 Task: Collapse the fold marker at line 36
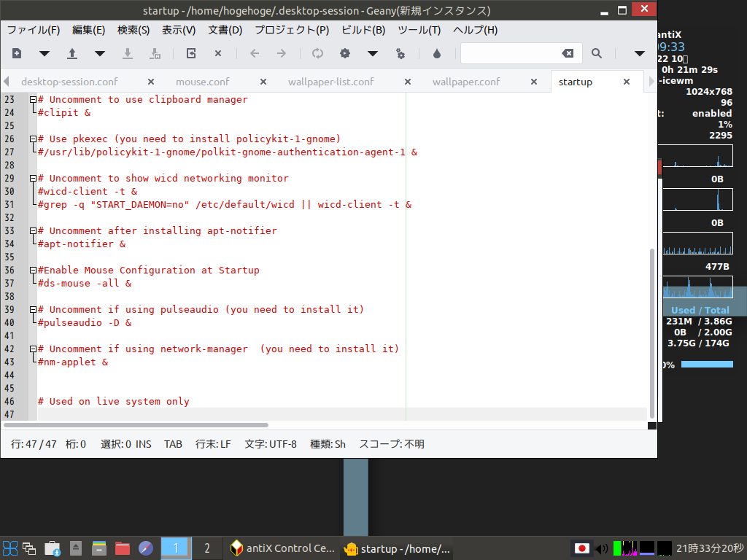pyautogui.click(x=33, y=271)
